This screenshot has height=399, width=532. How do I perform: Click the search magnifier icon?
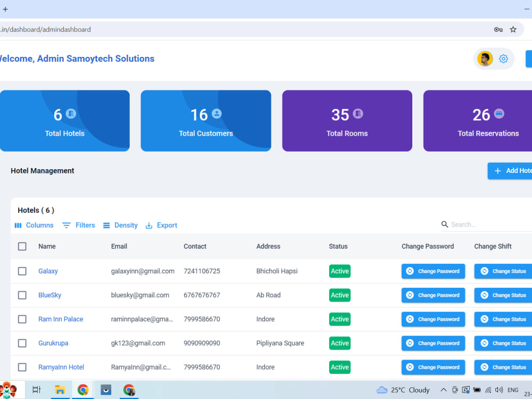(444, 225)
